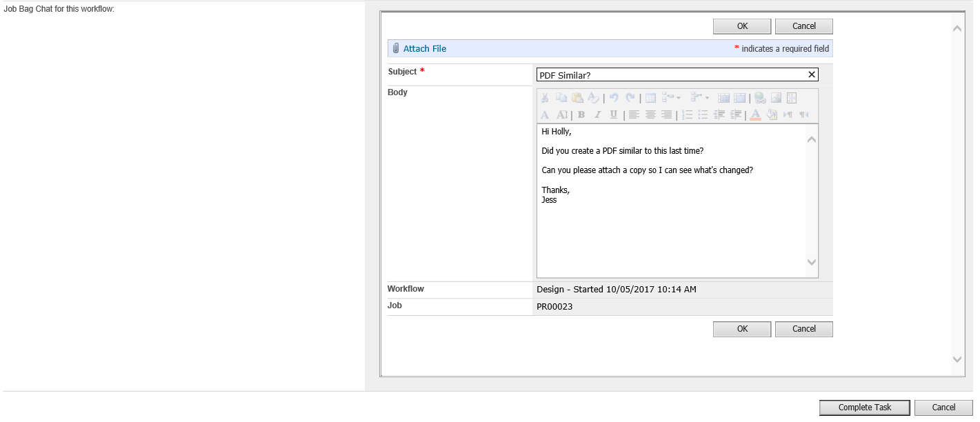
Task: Open the Insert Row dropdown
Action: 671,98
